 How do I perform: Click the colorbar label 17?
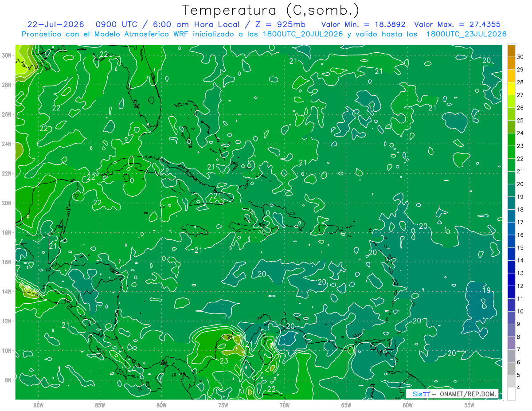(520, 222)
